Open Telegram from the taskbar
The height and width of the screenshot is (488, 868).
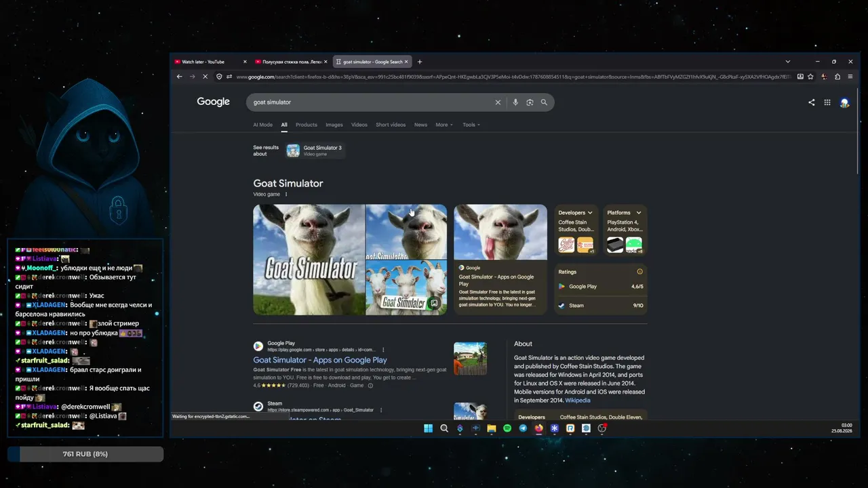click(523, 428)
